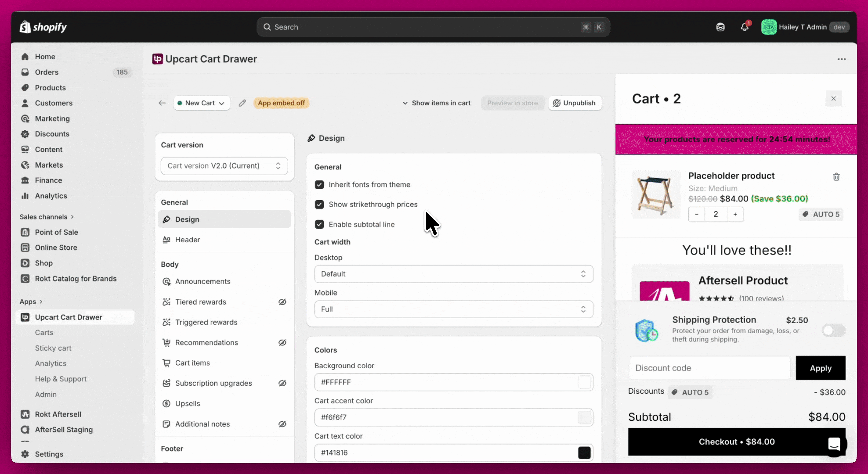This screenshot has width=868, height=474.
Task: Open the Header settings section
Action: 188,240
